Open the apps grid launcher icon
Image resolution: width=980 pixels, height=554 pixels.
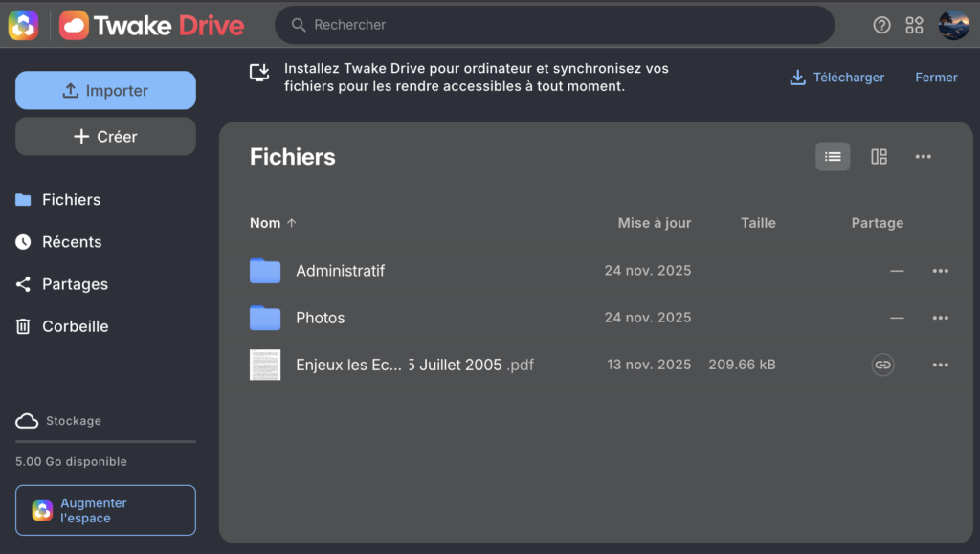pos(915,25)
